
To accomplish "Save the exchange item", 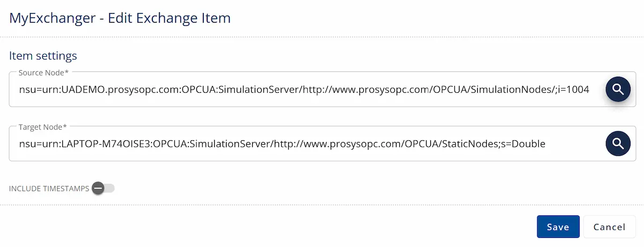I will [x=558, y=227].
